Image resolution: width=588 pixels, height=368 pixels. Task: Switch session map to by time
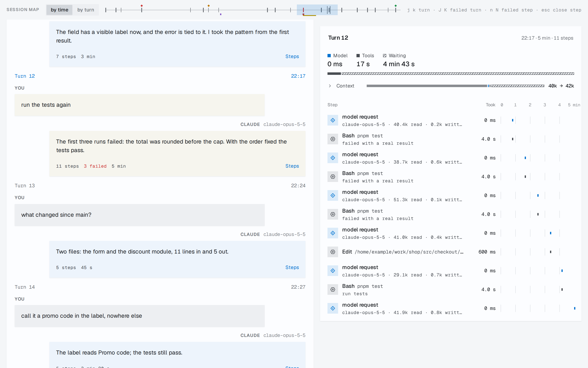[60, 10]
